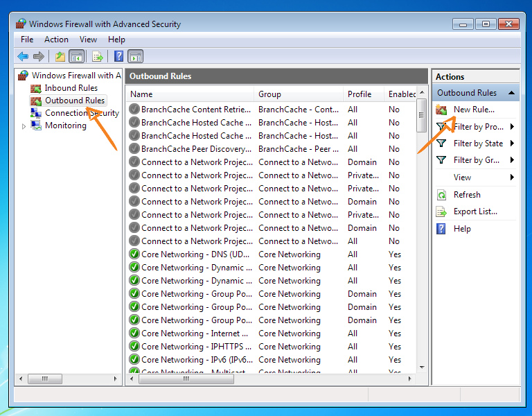
Task: Select Inbound Rules in the tree
Action: click(71, 88)
